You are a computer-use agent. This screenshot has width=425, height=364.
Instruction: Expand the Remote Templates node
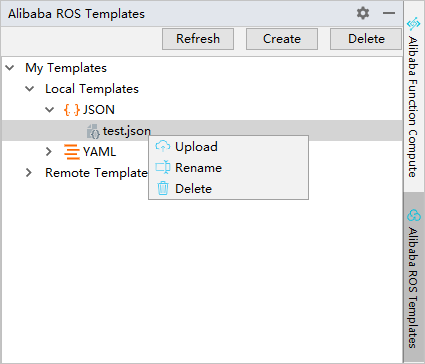29,173
